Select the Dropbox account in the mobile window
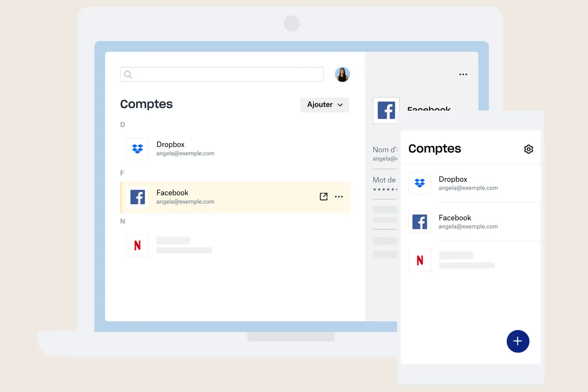This screenshot has width=588, height=392. coord(471,183)
